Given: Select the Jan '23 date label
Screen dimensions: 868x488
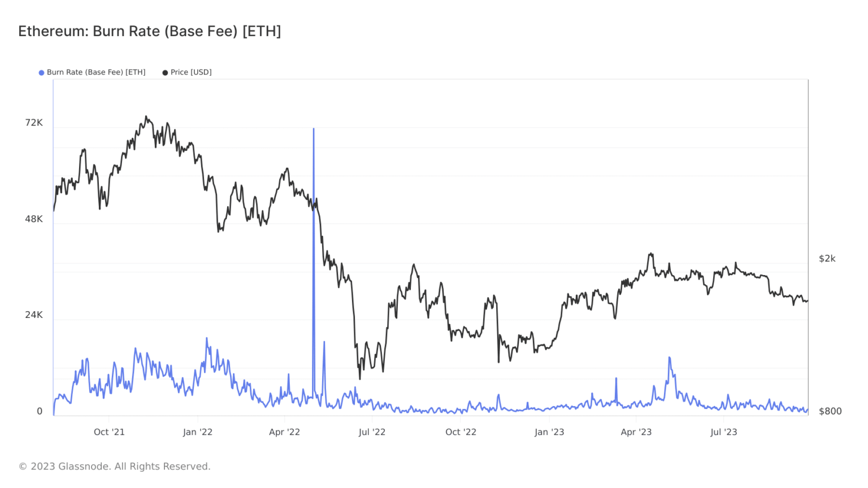Looking at the screenshot, I should (549, 432).
